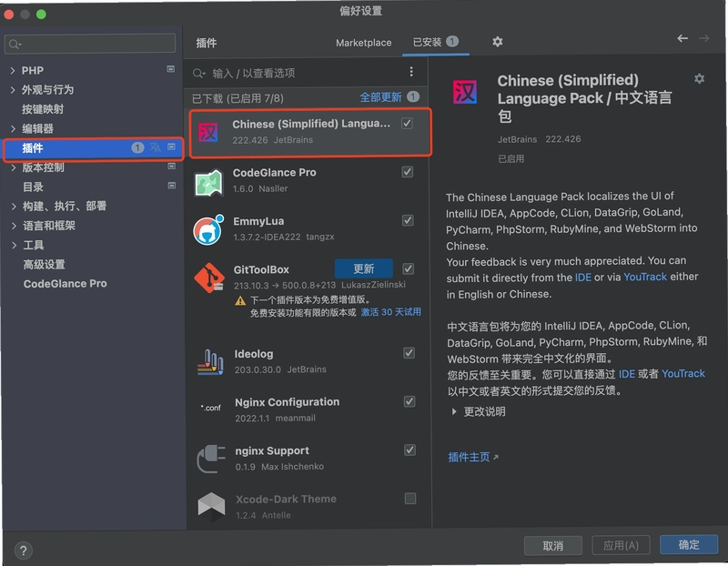This screenshot has height=566, width=728.
Task: Click the large 汉 icon in detail pane
Action: click(465, 92)
